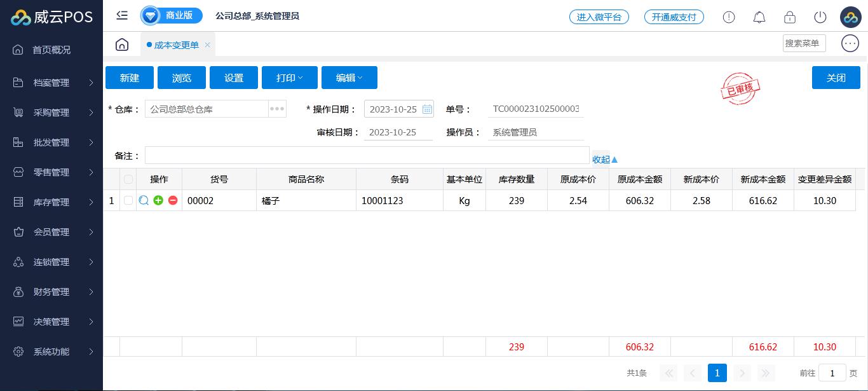Collapse the left sidebar menu icon
The height and width of the screenshot is (391, 868).
(122, 16)
